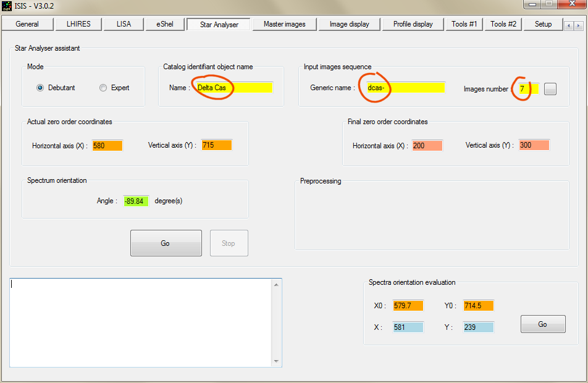Click the Generic name input field
This screenshot has height=383, width=588.
405,88
